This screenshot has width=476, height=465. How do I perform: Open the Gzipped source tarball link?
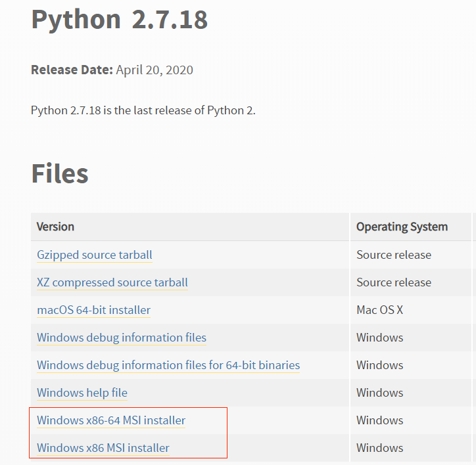(95, 255)
